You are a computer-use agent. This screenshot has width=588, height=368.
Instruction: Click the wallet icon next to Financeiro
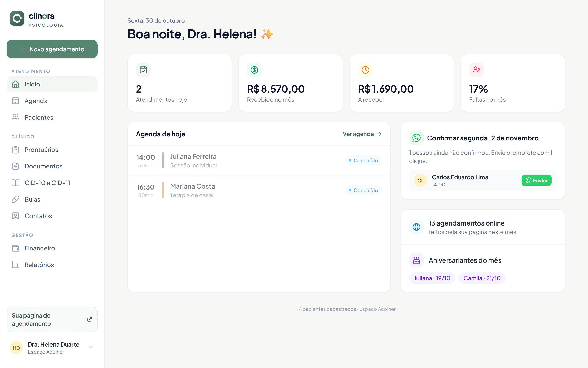point(16,248)
